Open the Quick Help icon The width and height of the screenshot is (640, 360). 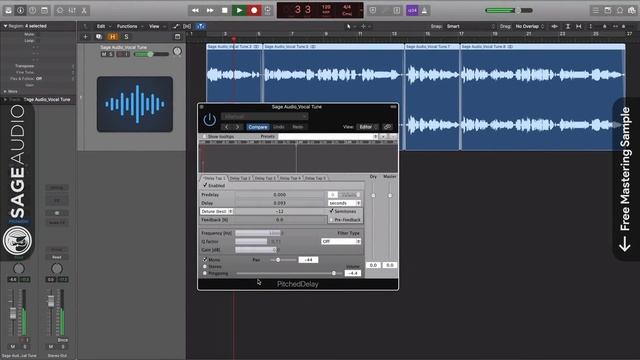(x=32, y=10)
